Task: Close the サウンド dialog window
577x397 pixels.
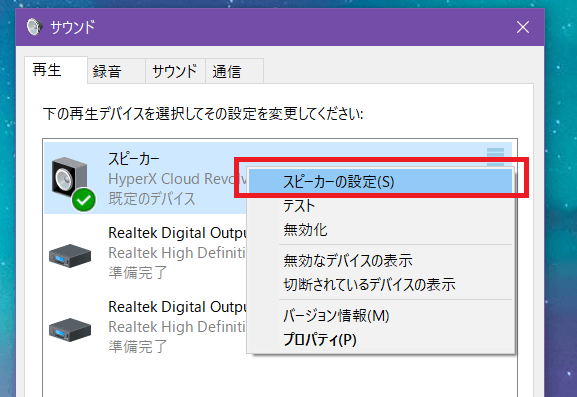Action: click(523, 27)
